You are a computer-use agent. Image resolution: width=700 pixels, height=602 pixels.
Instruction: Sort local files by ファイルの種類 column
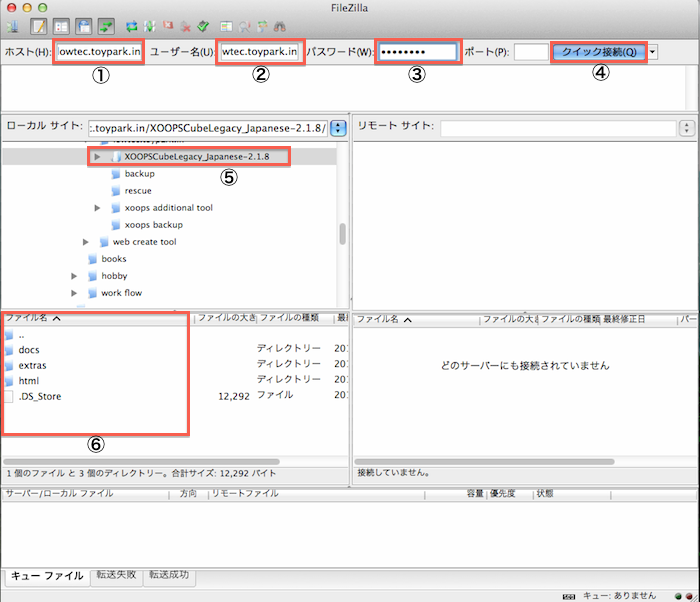pyautogui.click(x=296, y=318)
